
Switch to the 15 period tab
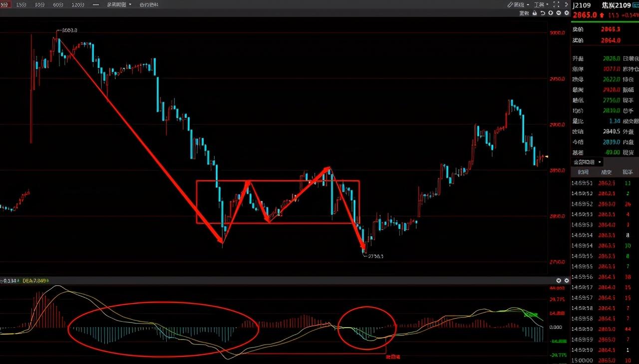coord(21,4)
